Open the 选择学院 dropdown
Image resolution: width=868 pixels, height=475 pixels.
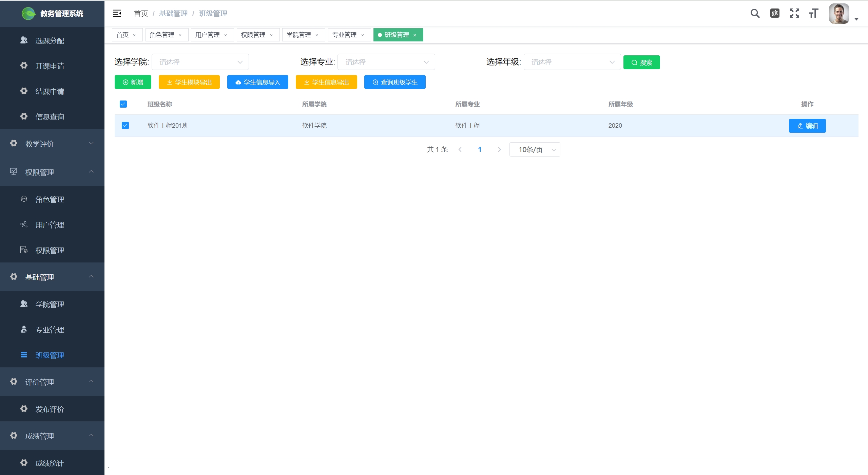pos(200,62)
